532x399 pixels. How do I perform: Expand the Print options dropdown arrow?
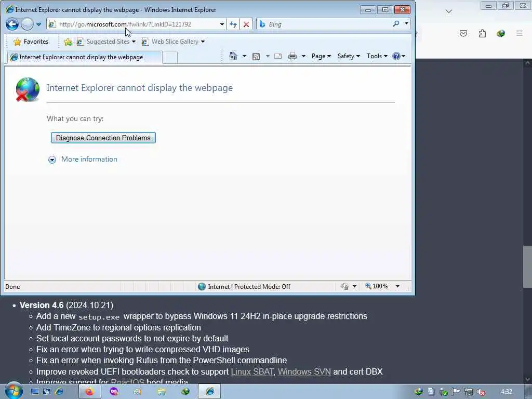tap(303, 56)
